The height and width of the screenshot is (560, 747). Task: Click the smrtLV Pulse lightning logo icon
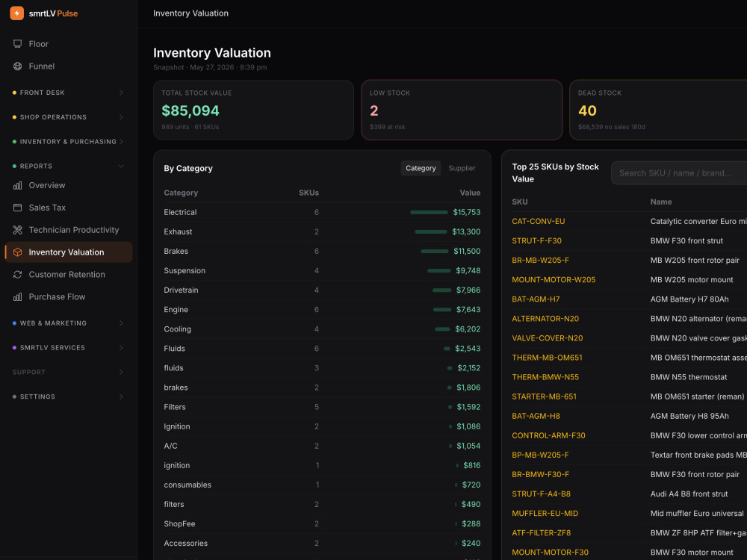point(16,13)
